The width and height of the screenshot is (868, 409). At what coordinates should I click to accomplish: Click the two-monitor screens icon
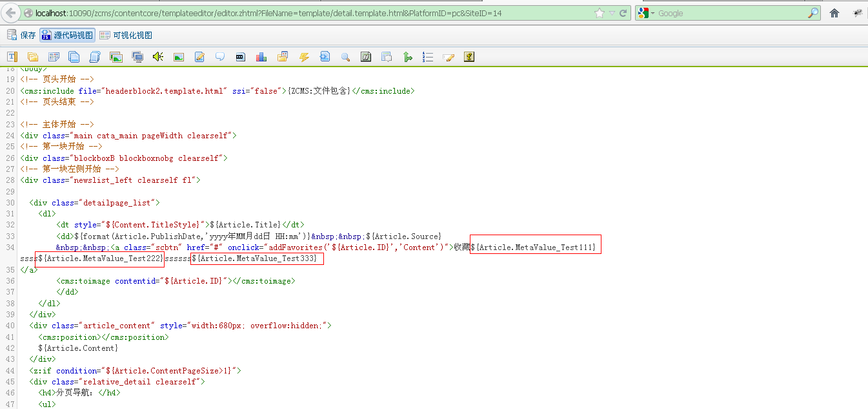pyautogui.click(x=137, y=57)
